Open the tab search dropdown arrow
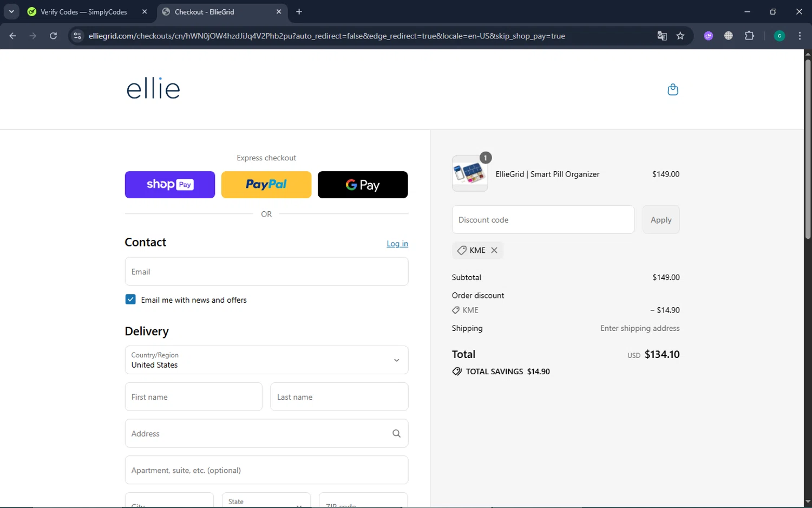Image resolution: width=812 pixels, height=508 pixels. (11, 11)
